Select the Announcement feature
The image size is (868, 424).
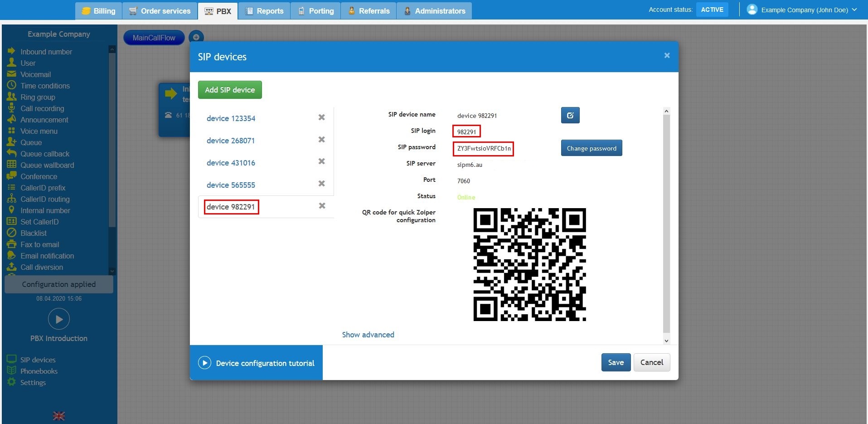tap(44, 120)
